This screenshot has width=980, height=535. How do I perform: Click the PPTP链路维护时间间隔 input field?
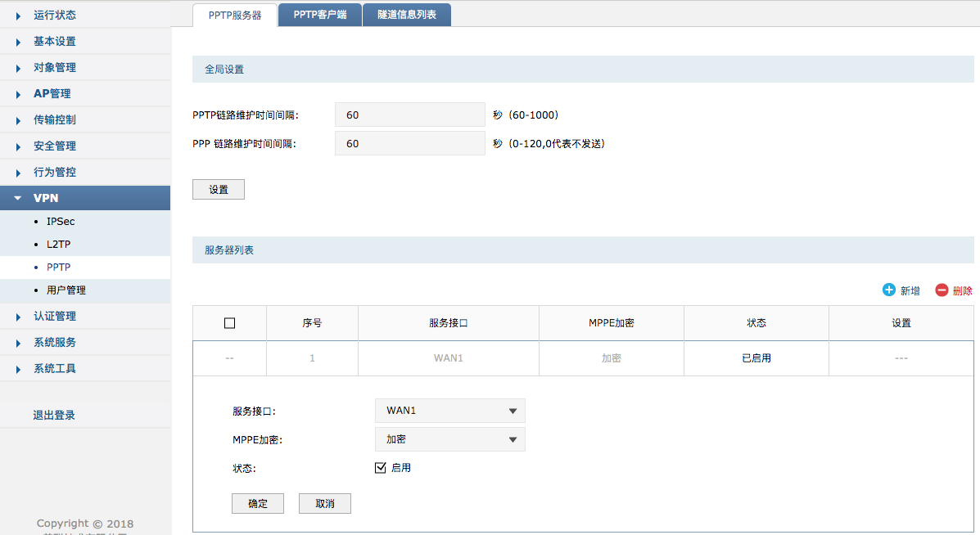pos(410,115)
